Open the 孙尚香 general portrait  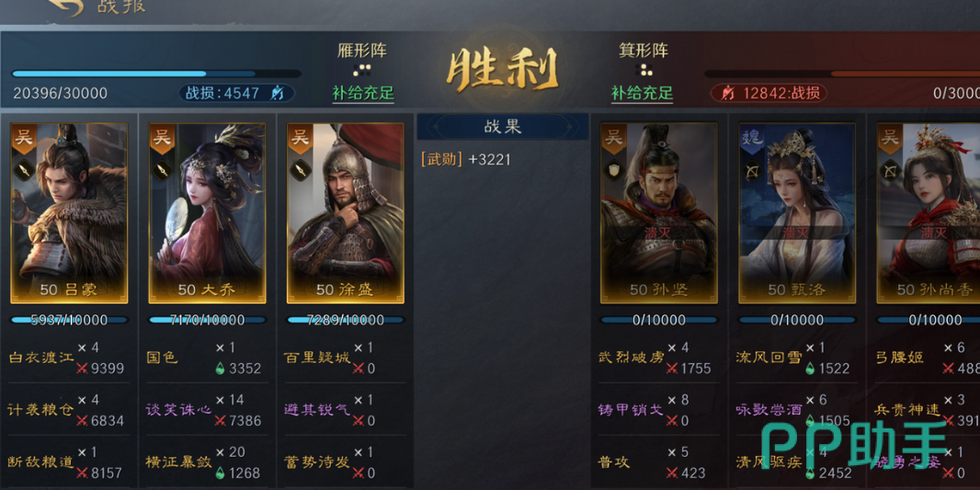click(929, 213)
